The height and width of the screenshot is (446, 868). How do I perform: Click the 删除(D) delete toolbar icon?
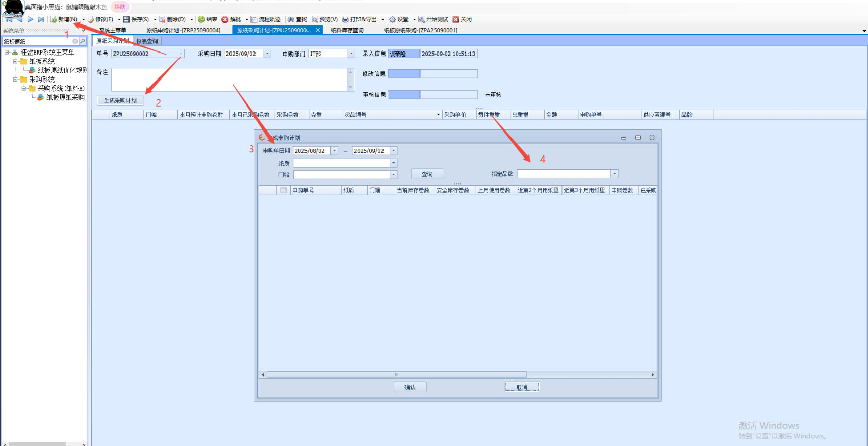click(x=162, y=19)
